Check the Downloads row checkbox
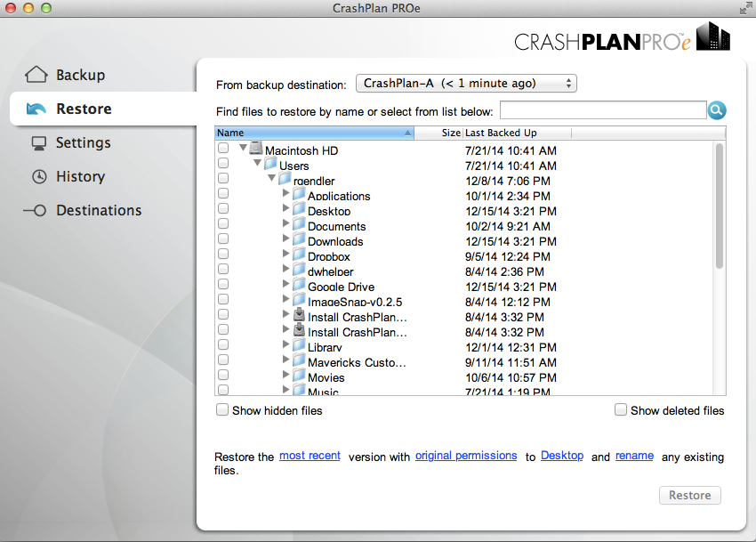Viewport: 756px width, 542px height. 223,239
